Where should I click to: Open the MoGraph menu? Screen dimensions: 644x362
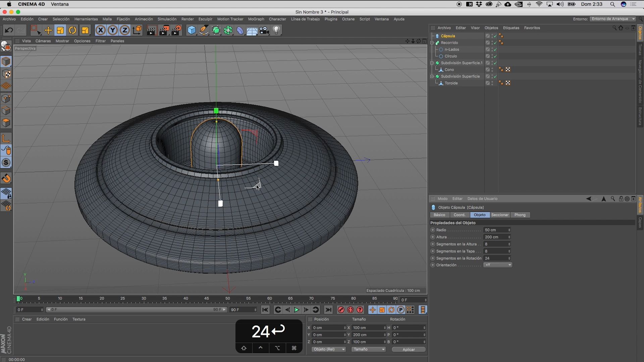pos(256,19)
